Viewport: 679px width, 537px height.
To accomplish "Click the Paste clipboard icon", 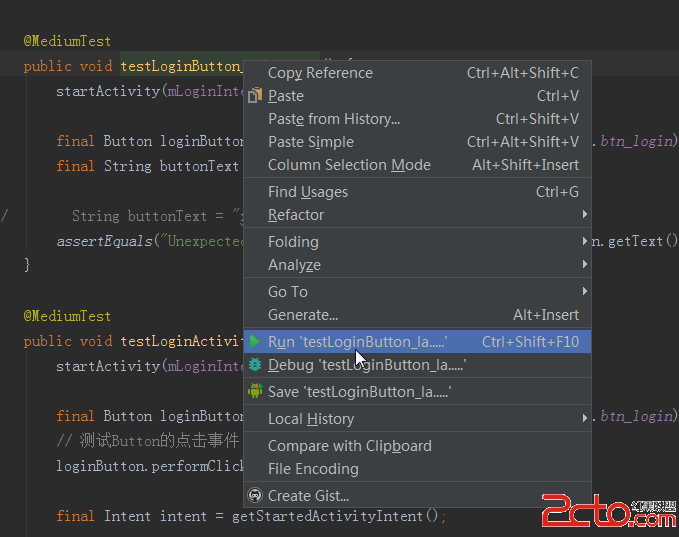I will click(x=255, y=96).
